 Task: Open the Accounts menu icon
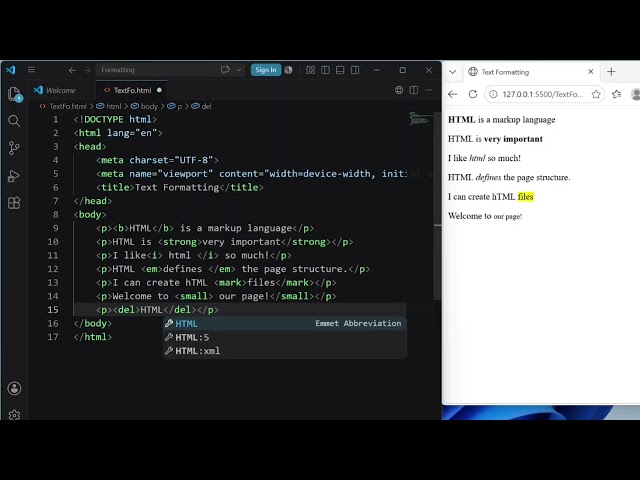click(14, 388)
